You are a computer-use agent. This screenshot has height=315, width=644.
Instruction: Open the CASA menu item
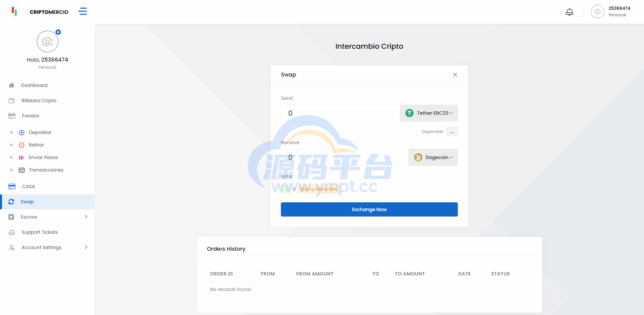47,186
